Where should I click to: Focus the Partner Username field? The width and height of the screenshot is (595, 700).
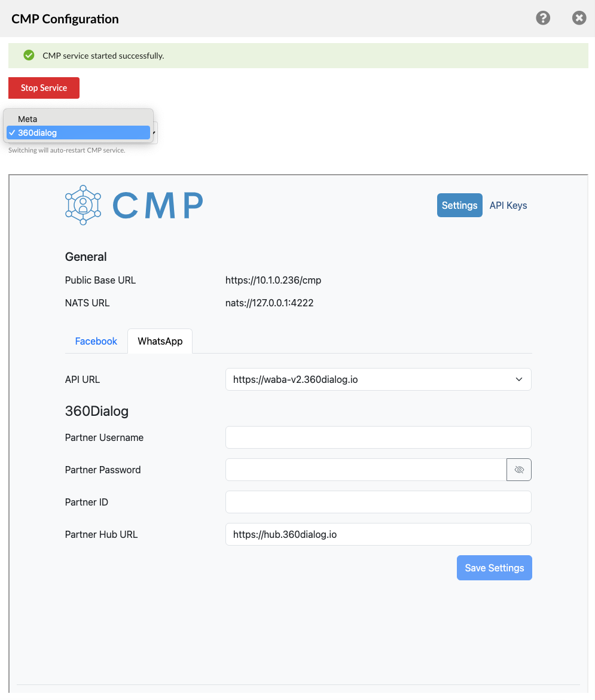(x=378, y=437)
